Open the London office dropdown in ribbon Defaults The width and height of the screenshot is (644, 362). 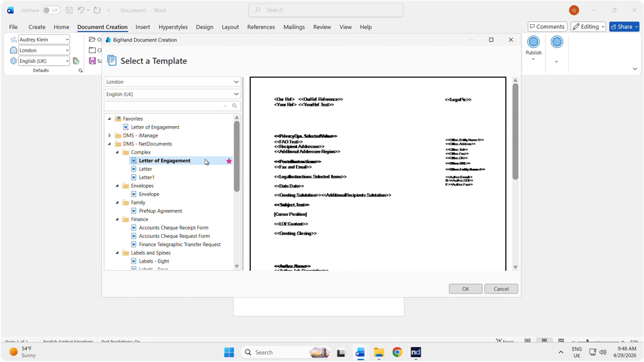pyautogui.click(x=44, y=50)
